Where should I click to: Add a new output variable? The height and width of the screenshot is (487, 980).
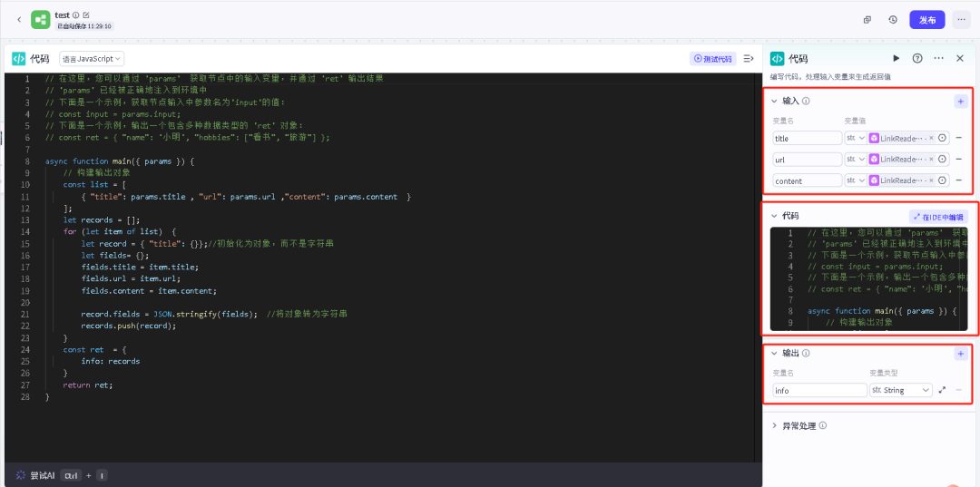pos(960,354)
